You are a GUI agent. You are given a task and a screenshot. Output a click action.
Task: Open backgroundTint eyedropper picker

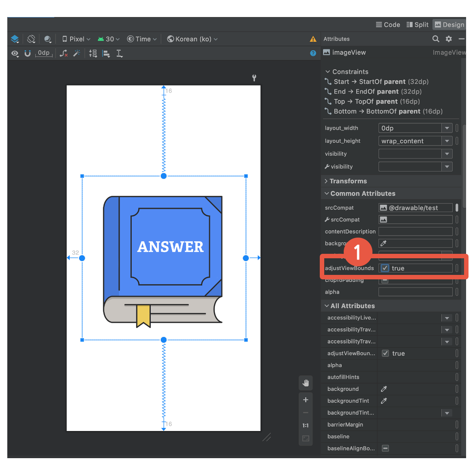coord(384,401)
